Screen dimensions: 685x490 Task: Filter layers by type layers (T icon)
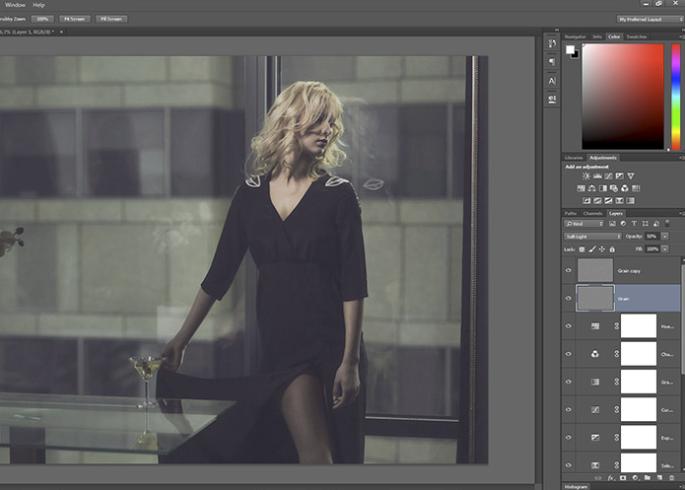(x=634, y=223)
